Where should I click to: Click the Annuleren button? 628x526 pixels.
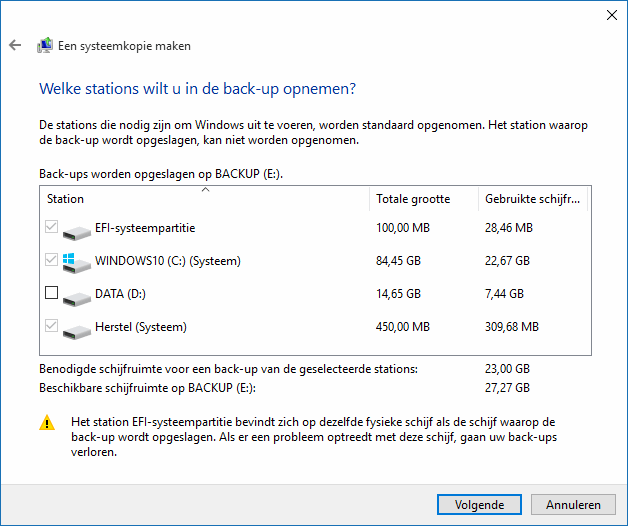[573, 504]
